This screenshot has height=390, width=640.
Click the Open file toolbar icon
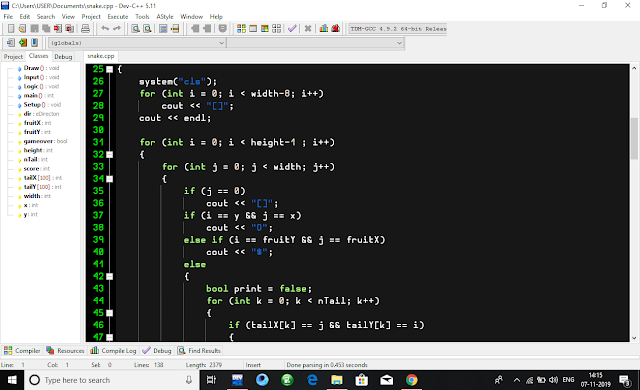pos(22,29)
